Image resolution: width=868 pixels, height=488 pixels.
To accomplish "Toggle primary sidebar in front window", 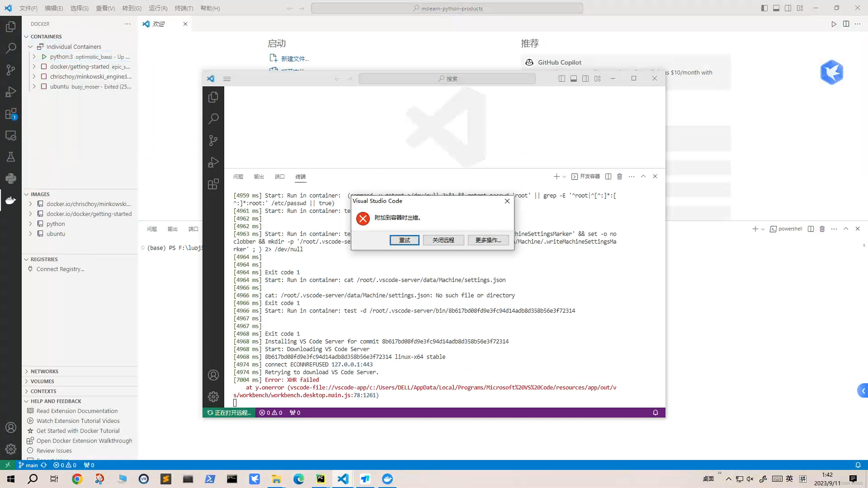I will click(x=562, y=79).
